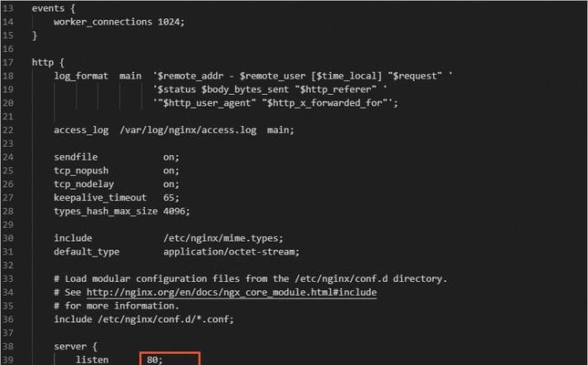
Task: Click the listen keyword on line 39
Action: coord(92,360)
